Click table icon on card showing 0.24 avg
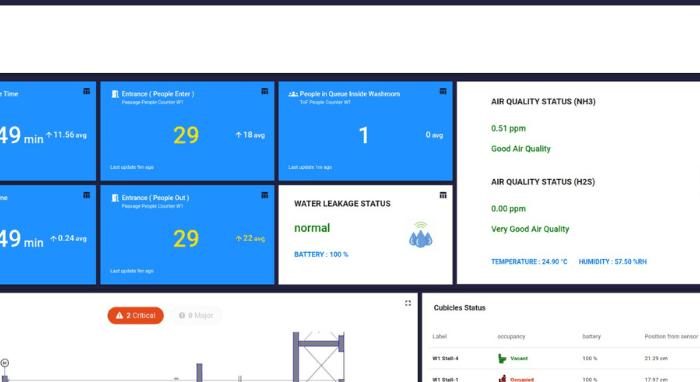Image resolution: width=700 pixels, height=382 pixels. coord(87,195)
